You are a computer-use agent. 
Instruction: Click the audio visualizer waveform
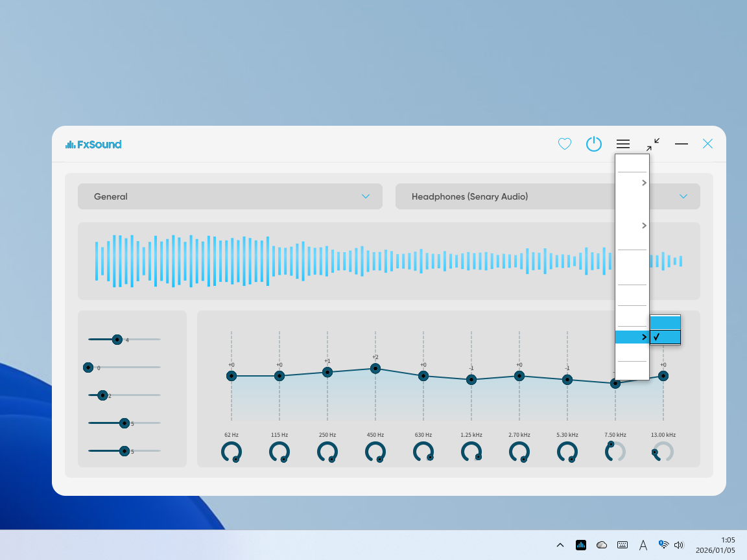[388, 261]
